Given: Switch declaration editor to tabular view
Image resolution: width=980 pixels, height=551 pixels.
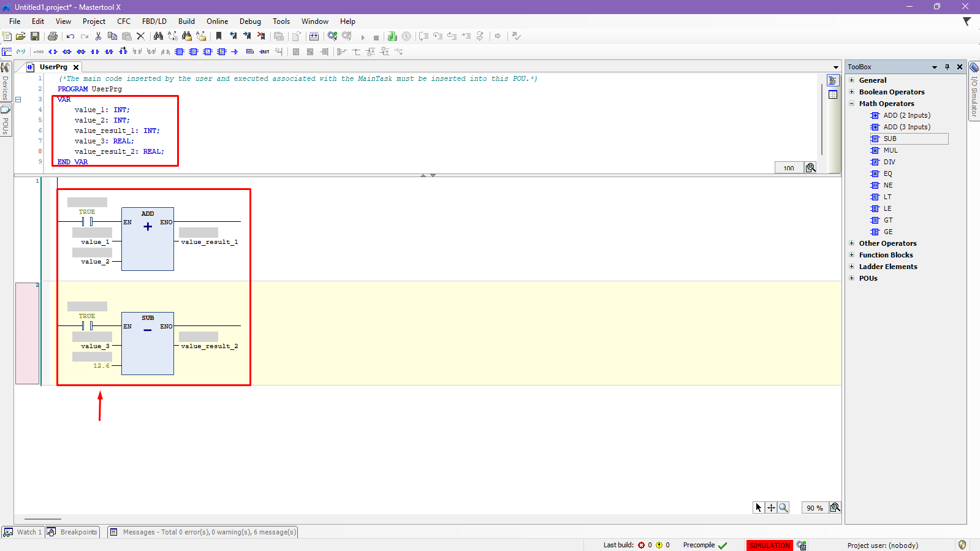Looking at the screenshot, I should coord(833,94).
